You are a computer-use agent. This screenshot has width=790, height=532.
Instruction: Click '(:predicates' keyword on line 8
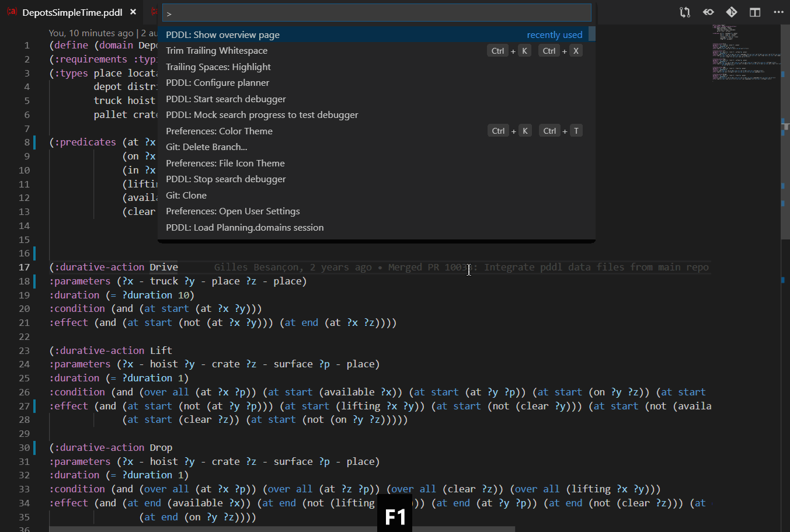tap(82, 142)
